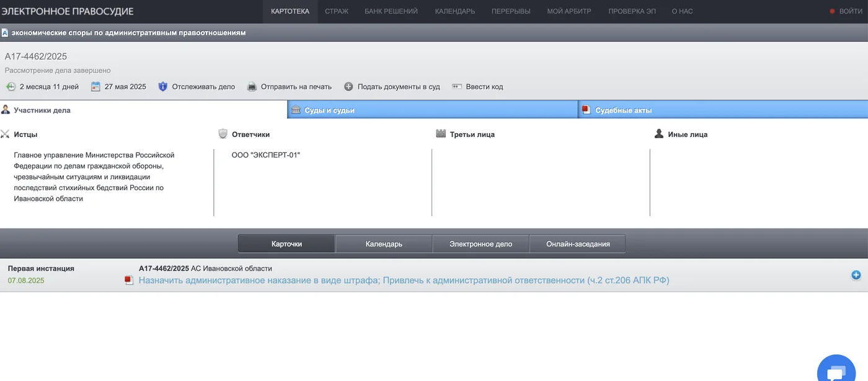Click the person icon beside Иные лица
The width and height of the screenshot is (868, 381).
[x=659, y=133]
